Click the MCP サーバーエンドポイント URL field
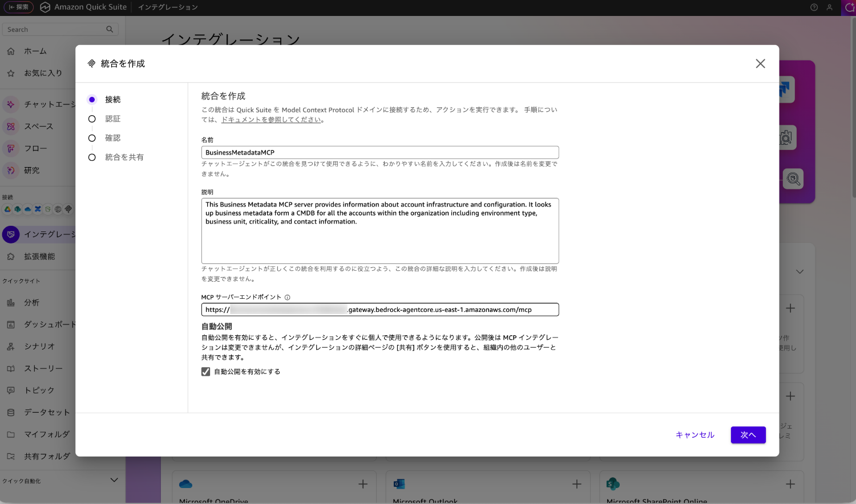Viewport: 856px width, 504px height. point(380,310)
